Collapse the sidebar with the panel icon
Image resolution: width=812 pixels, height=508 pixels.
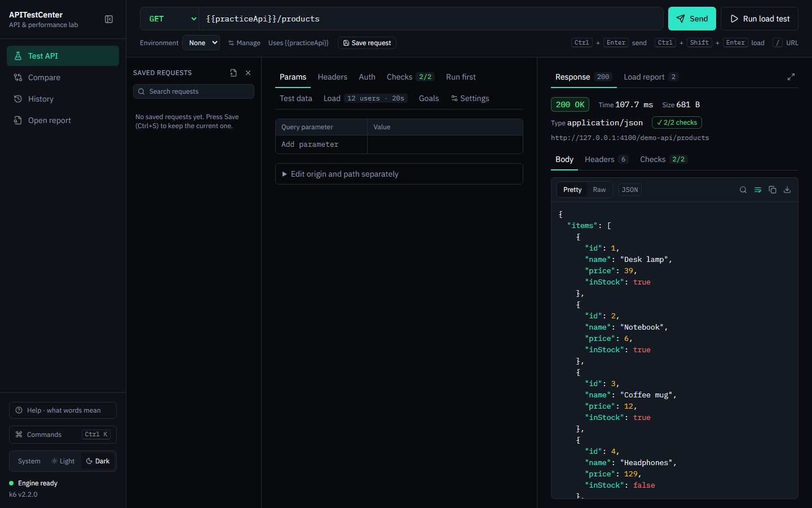109,19
